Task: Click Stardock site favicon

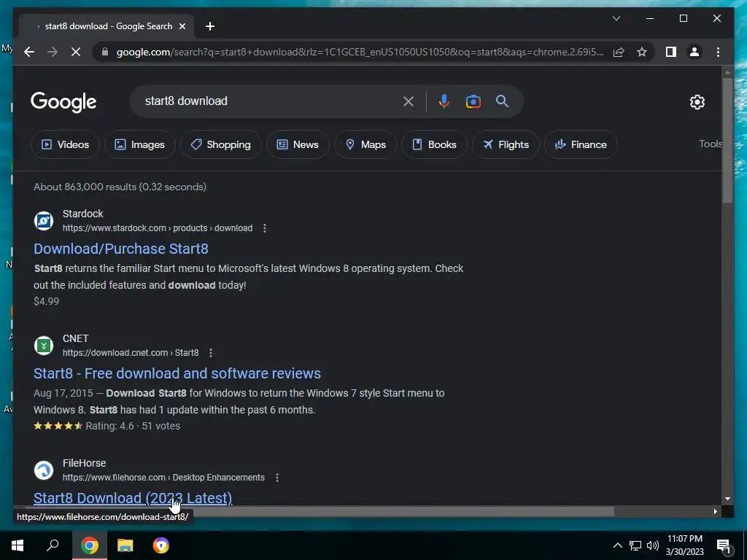Action: tap(44, 221)
